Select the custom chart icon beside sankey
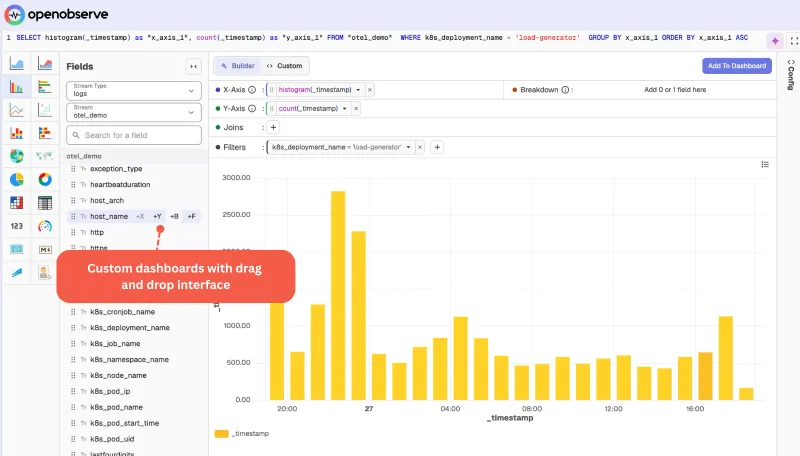Image resolution: width=800 pixels, height=456 pixels. coord(45,272)
